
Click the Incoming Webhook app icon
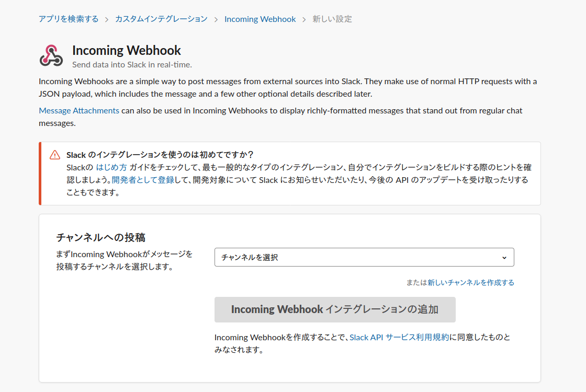tap(51, 56)
